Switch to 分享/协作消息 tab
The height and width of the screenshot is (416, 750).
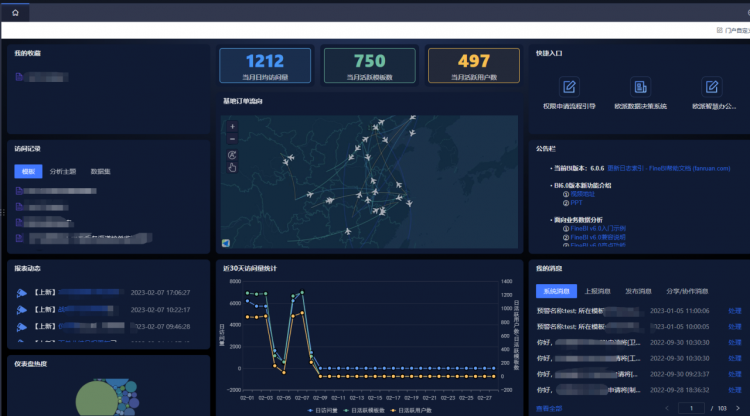pyautogui.click(x=687, y=291)
